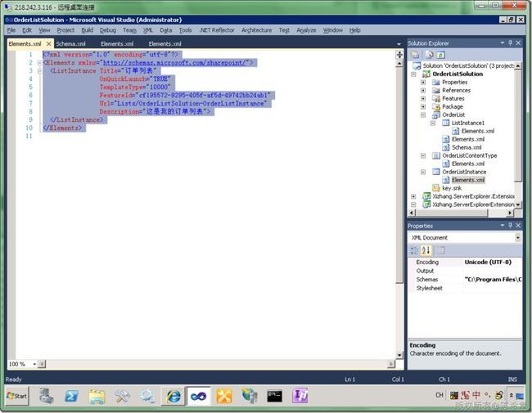Click editor scroll down arrow

399,355
